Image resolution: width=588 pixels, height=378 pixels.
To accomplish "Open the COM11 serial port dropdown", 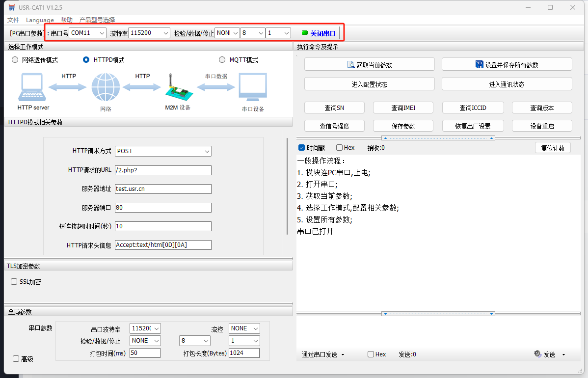I will coord(88,33).
